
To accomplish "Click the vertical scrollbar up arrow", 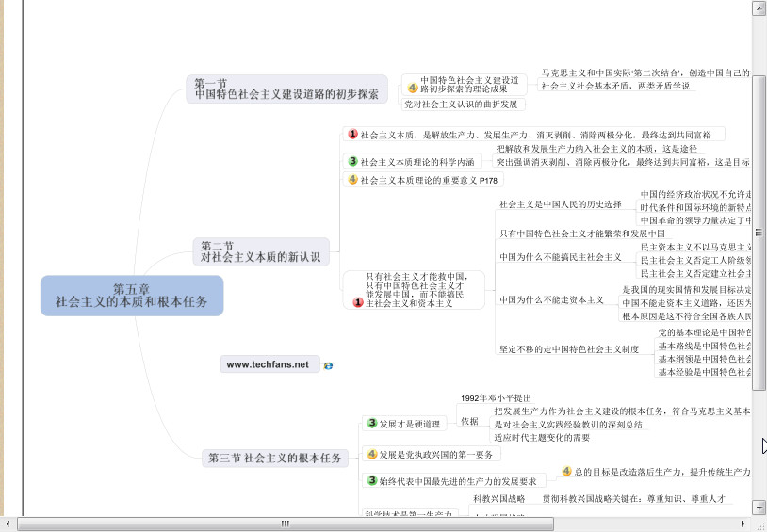I will point(759,8).
